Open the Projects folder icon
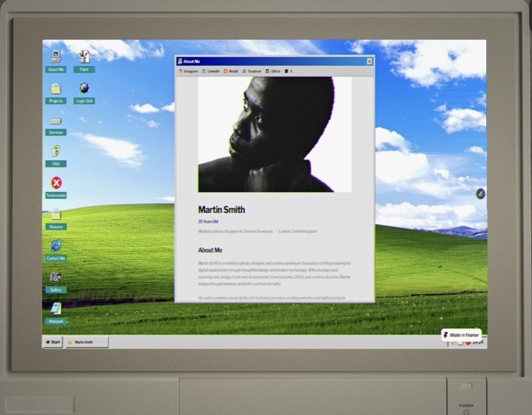 point(56,92)
